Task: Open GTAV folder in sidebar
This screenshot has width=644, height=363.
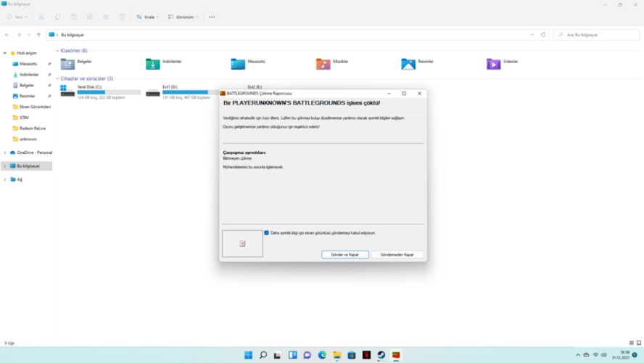Action: tap(24, 118)
